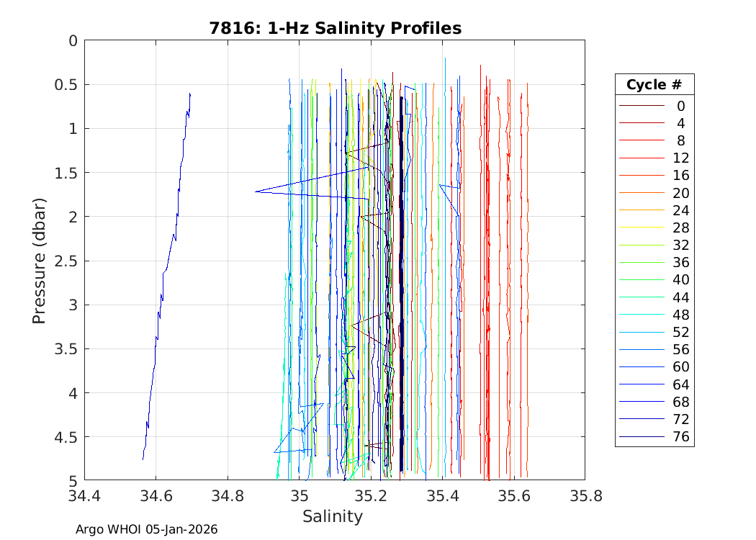Click the 34.4 tick label on x-axis

[84, 496]
